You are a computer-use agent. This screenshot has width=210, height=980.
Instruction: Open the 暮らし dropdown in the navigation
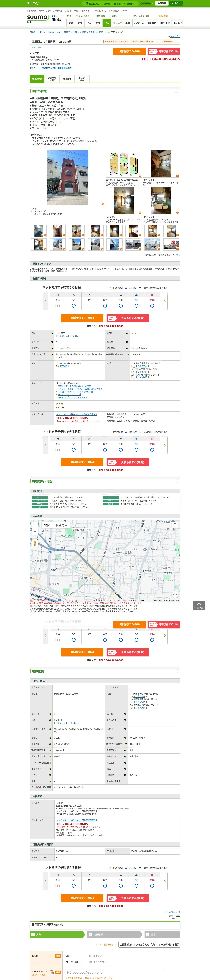pos(177,23)
